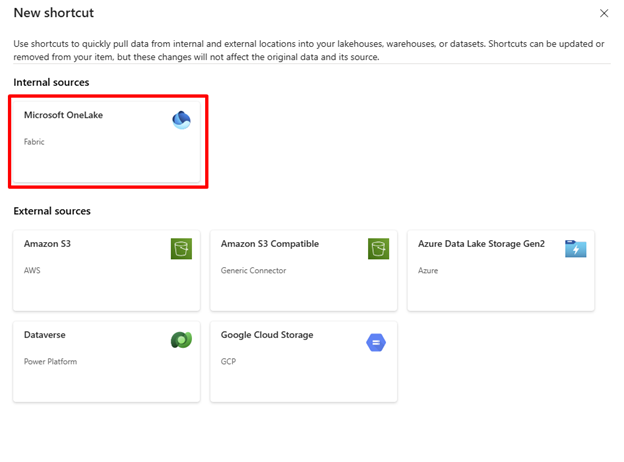Screen dimensions: 624x462
Task: Choose the Amazon S3 card title
Action: (x=47, y=244)
